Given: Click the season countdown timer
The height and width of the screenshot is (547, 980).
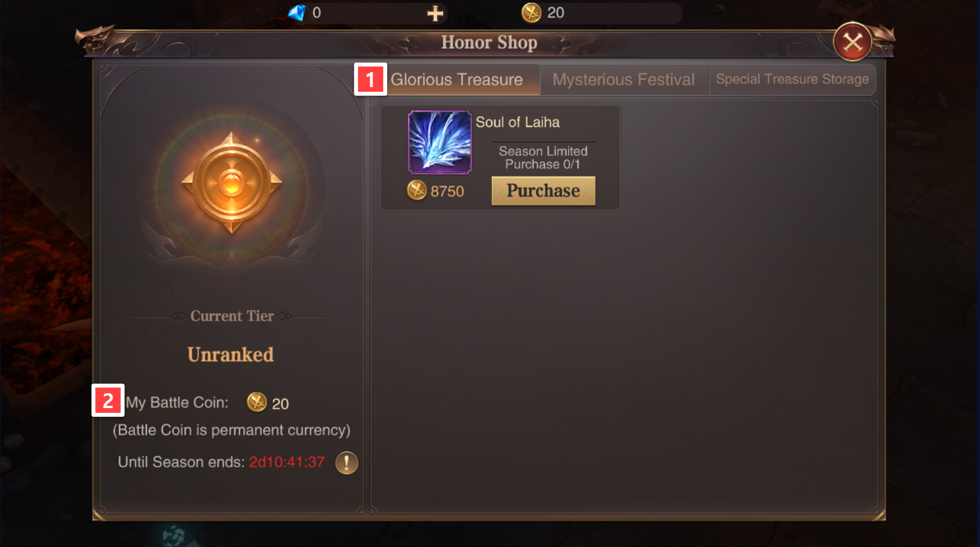Looking at the screenshot, I should pos(286,462).
